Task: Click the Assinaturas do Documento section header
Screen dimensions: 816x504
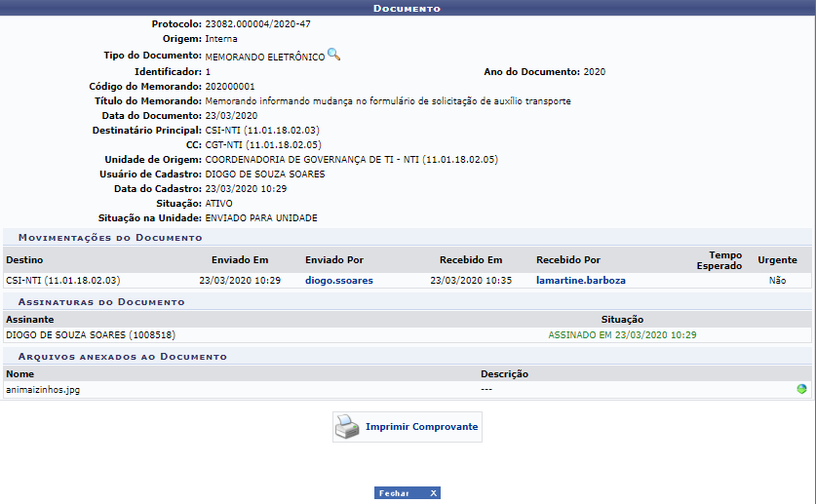Action: [101, 302]
